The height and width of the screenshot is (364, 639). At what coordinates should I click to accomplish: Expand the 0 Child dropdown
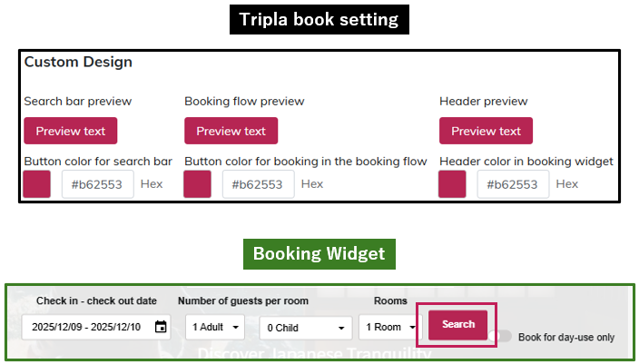click(305, 327)
